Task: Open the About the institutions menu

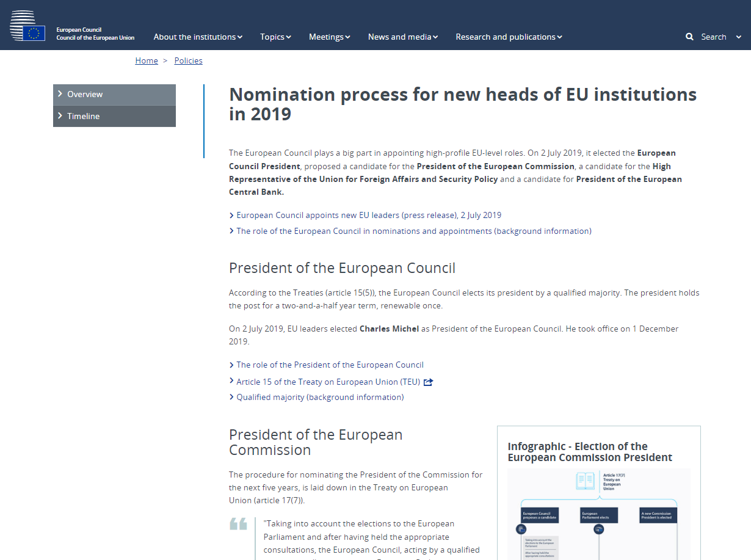Action: pos(198,37)
